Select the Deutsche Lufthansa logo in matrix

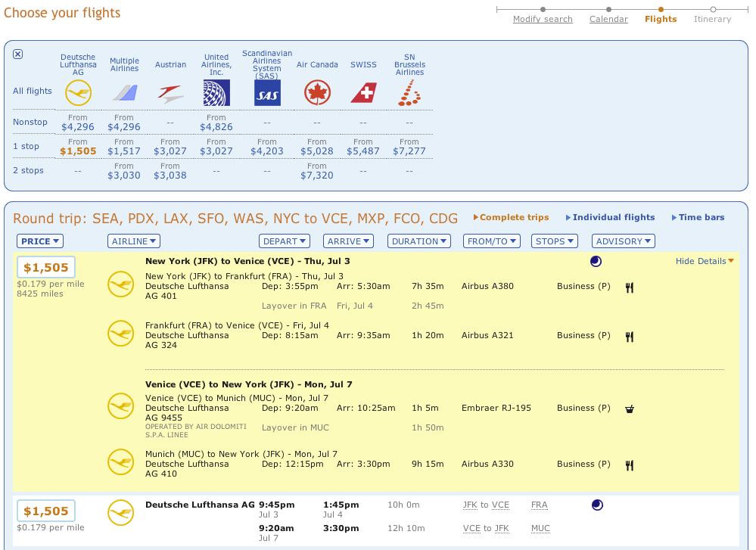[78, 92]
